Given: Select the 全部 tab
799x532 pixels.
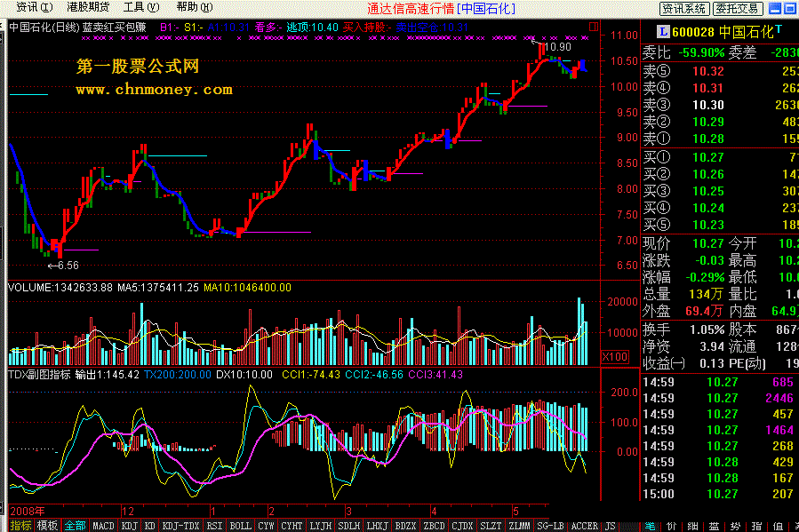Looking at the screenshot, I should click(x=75, y=526).
